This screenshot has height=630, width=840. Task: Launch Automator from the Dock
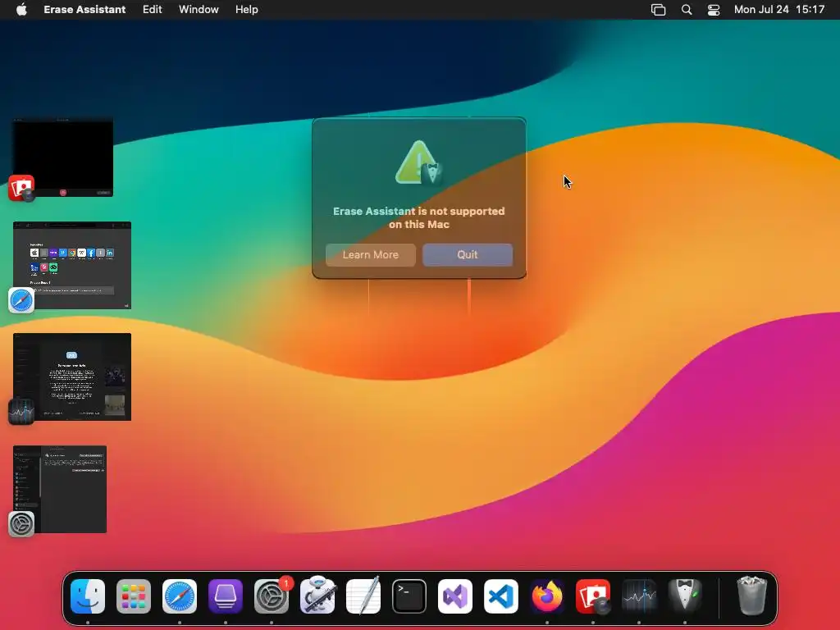point(317,596)
